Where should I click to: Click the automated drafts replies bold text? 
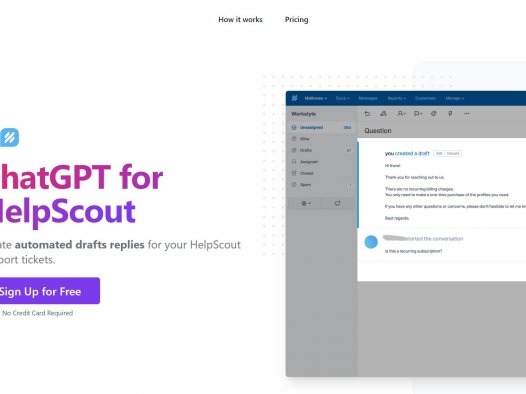pos(80,244)
